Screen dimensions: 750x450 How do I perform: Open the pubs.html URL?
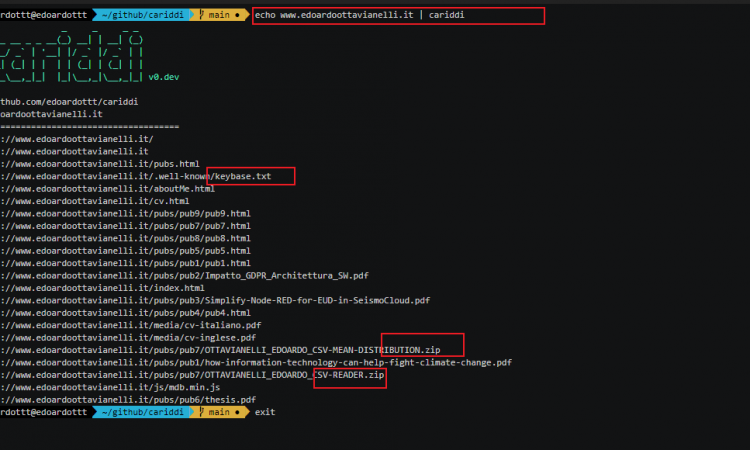coord(99,164)
